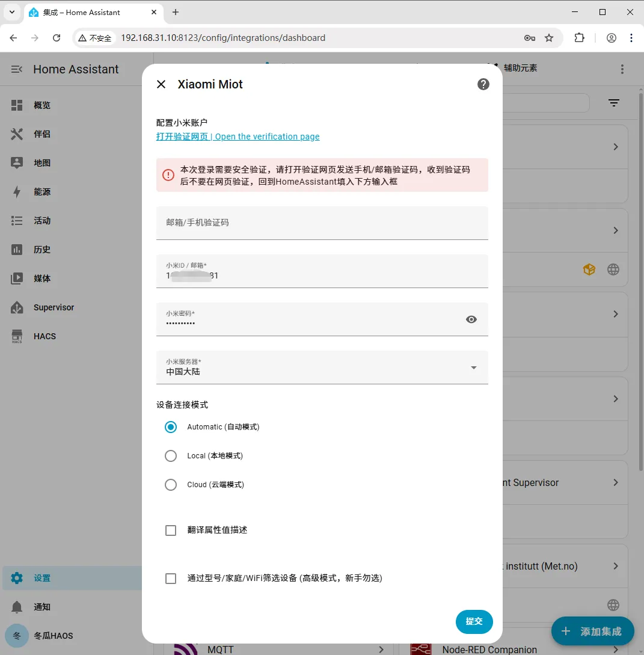This screenshot has height=655, width=644.
Task: Close the Home Assistant browser tab
Action: point(154,12)
